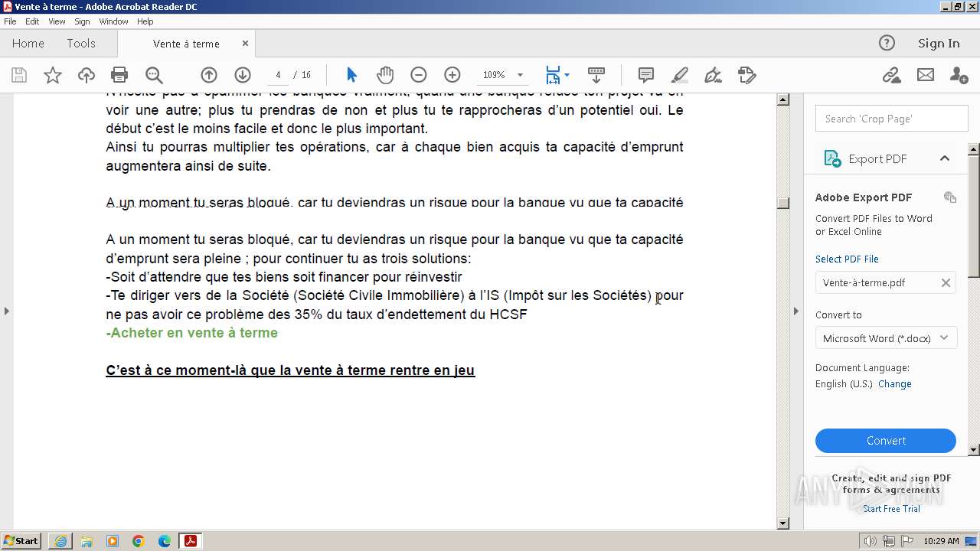Viewport: 980px width, 551px height.
Task: Click the Convert button
Action: coord(886,441)
